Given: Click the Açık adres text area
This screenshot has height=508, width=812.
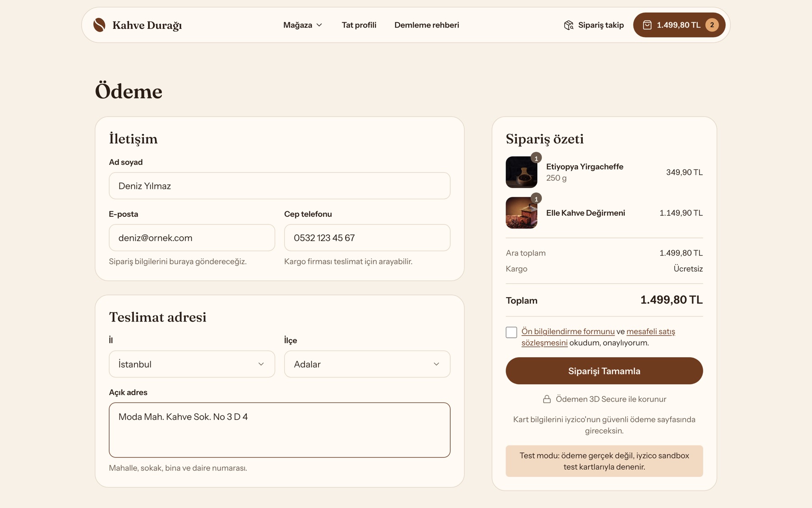Looking at the screenshot, I should pos(280,430).
